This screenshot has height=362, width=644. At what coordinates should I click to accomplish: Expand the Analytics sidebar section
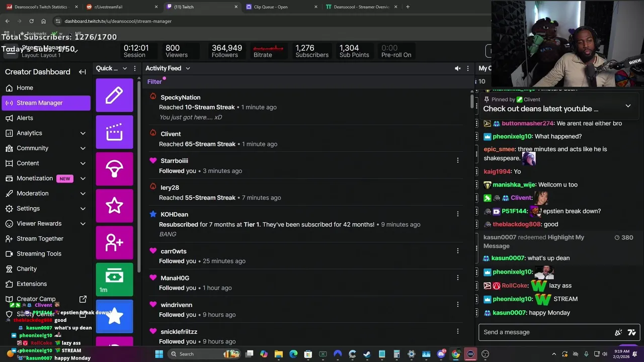coord(83,133)
